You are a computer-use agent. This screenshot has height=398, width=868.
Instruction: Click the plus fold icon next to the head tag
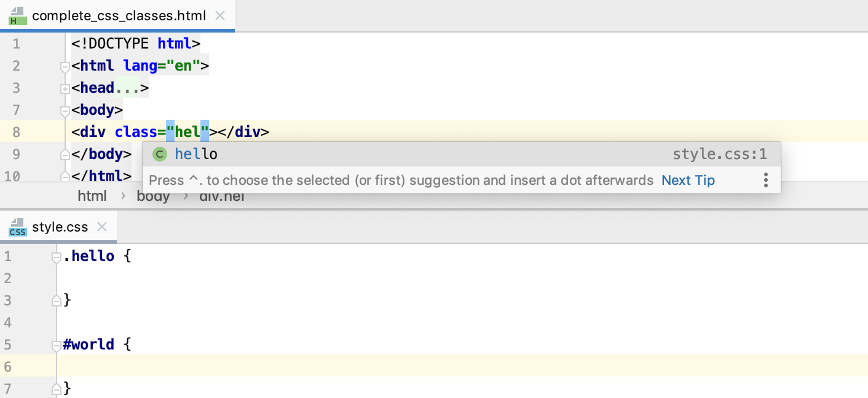pyautogui.click(x=65, y=88)
